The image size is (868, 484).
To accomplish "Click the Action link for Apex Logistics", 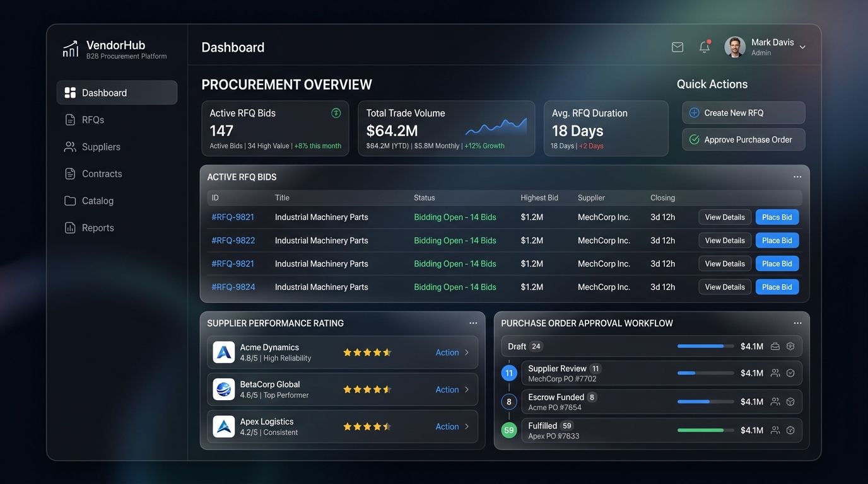I will pos(447,427).
